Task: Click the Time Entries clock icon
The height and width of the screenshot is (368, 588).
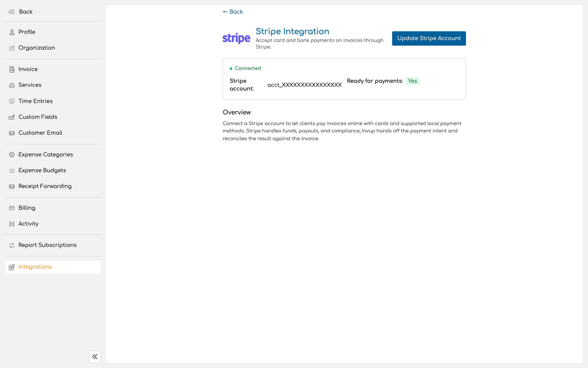Action: tap(12, 101)
